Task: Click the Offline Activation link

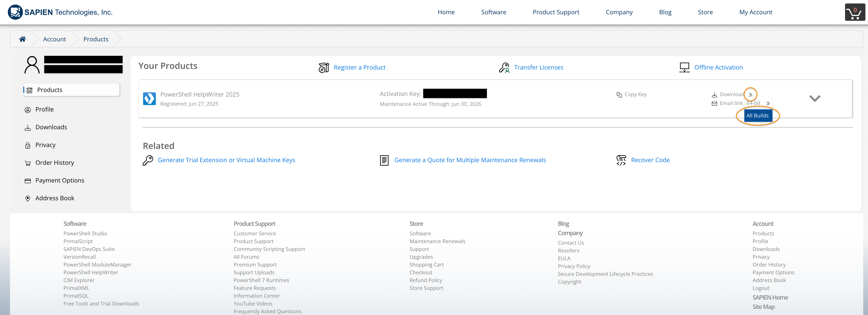Action: [x=718, y=67]
